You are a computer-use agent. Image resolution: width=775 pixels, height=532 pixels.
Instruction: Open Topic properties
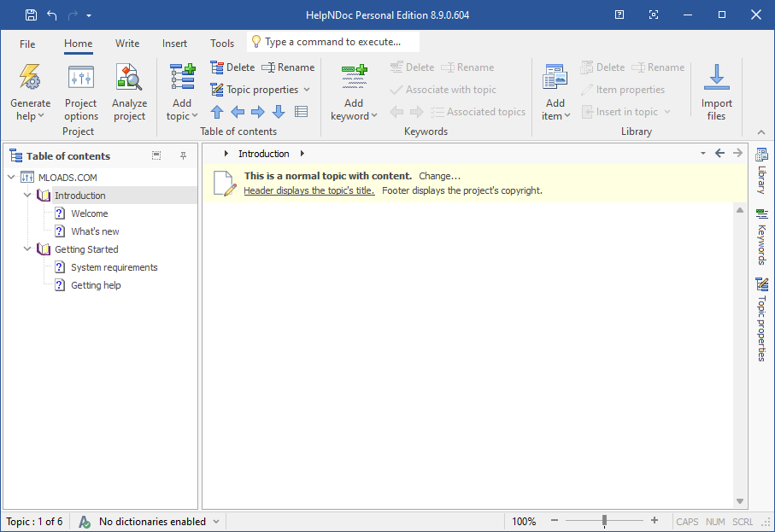255,90
